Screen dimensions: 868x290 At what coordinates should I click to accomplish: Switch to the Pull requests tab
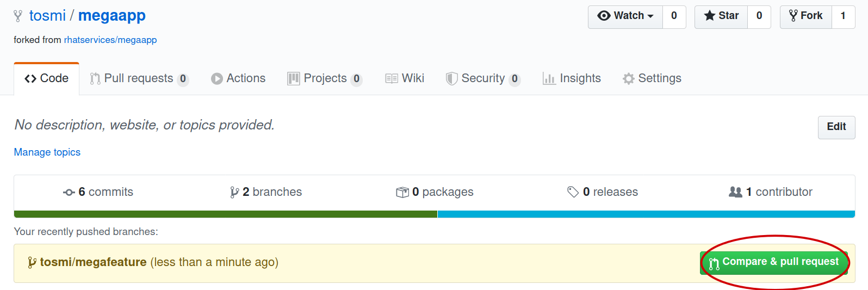(x=139, y=78)
